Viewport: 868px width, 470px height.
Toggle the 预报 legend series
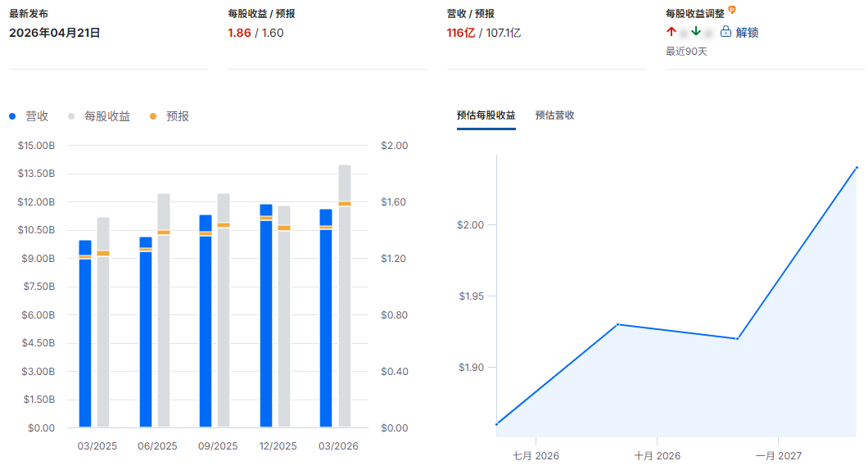170,116
